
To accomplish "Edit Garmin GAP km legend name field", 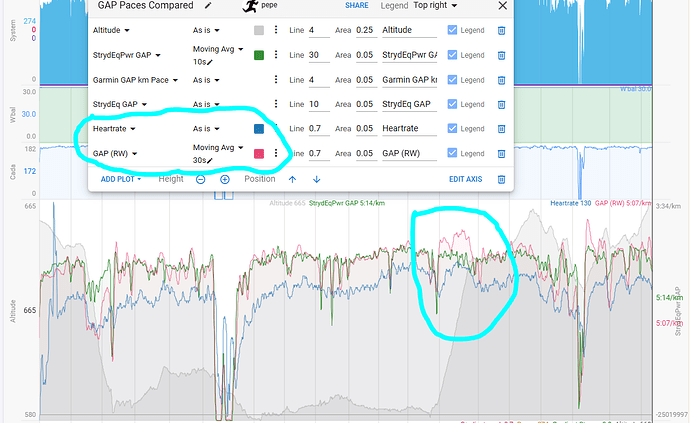I will [409, 80].
